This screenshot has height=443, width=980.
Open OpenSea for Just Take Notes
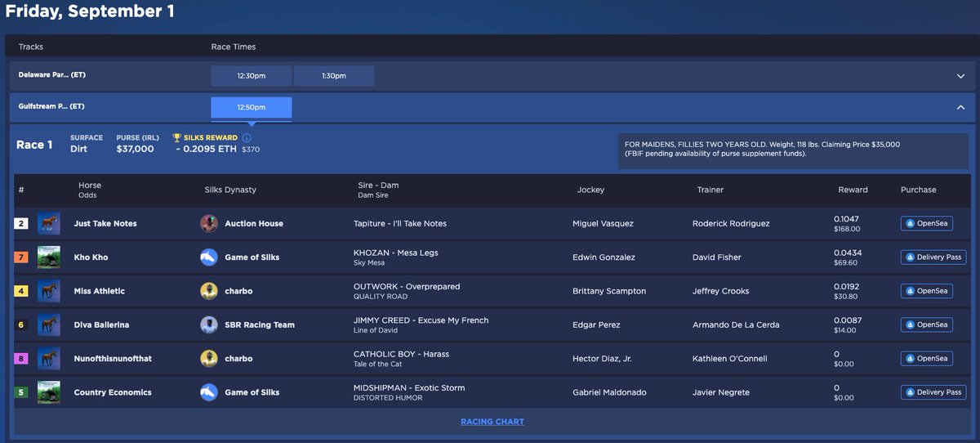tap(927, 223)
